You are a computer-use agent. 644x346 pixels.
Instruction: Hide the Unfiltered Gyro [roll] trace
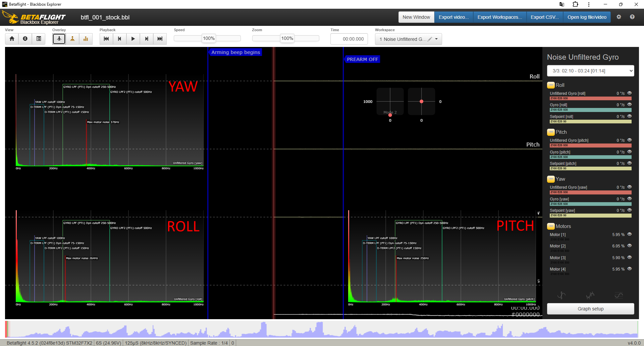pos(630,93)
